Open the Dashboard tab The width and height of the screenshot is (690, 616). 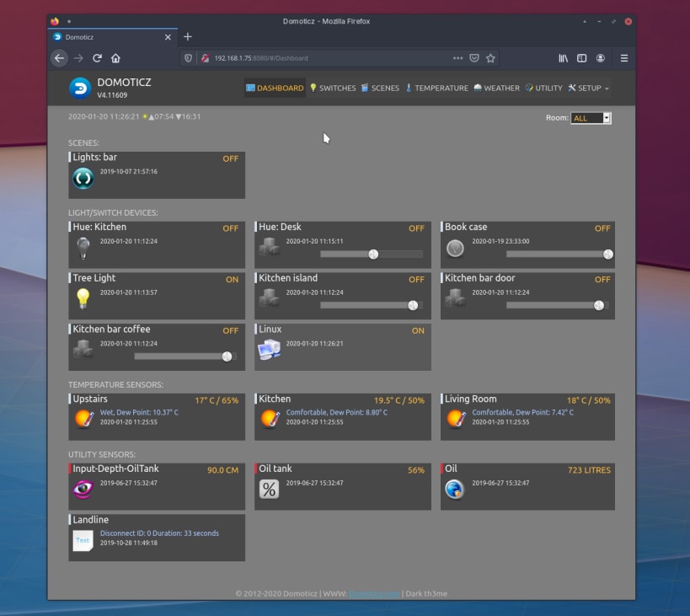[275, 88]
